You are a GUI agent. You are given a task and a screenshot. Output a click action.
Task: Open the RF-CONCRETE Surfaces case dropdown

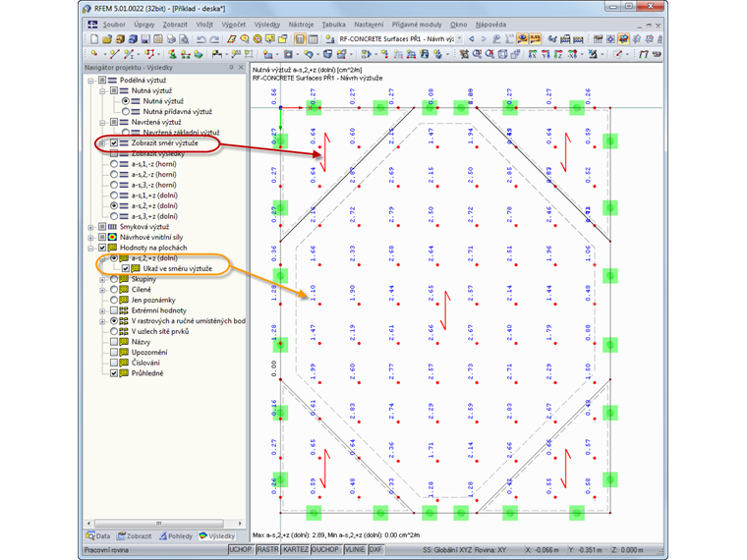coord(459,39)
